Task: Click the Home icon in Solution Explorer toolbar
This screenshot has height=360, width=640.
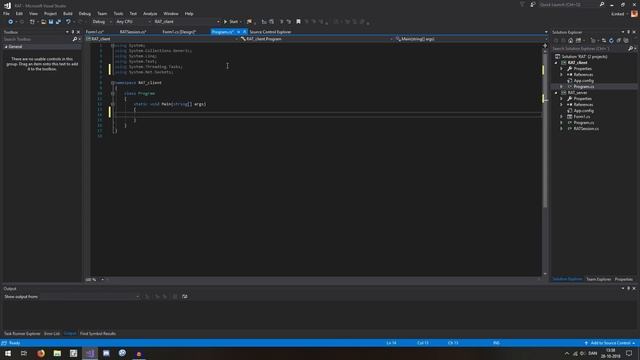Action: pyautogui.click(x=571, y=40)
